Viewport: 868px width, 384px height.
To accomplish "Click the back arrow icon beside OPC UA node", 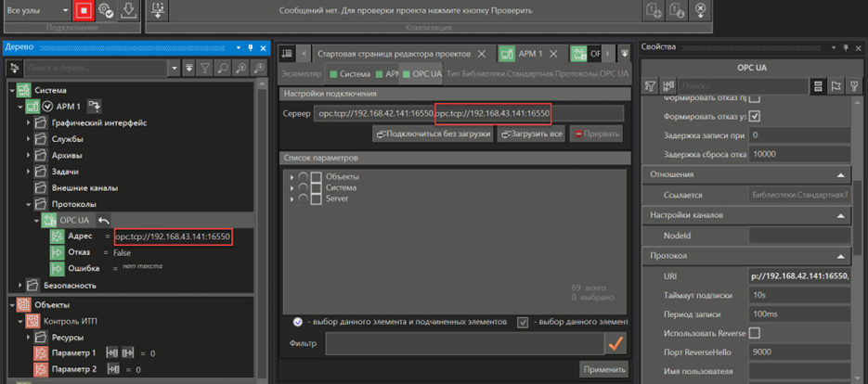I will (104, 220).
